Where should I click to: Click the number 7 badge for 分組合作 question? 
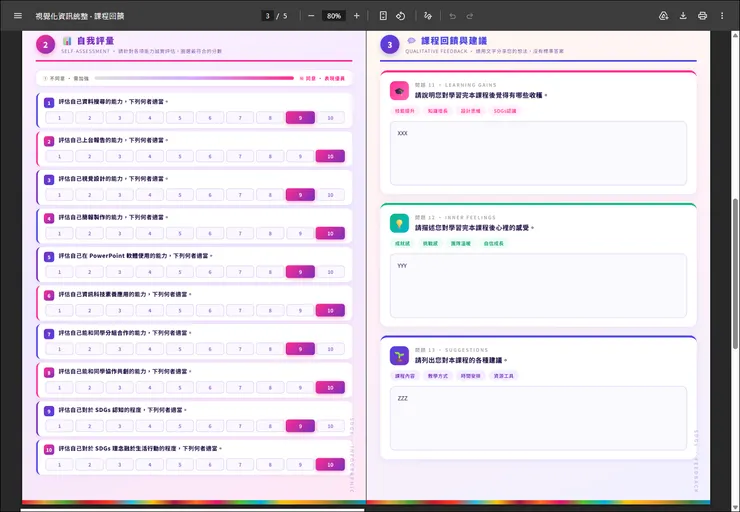pos(49,334)
